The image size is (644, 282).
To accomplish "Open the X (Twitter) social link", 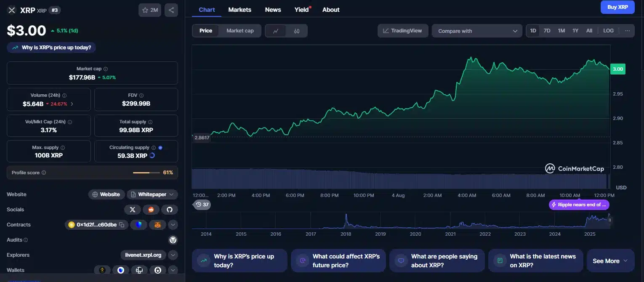I will pyautogui.click(x=133, y=210).
